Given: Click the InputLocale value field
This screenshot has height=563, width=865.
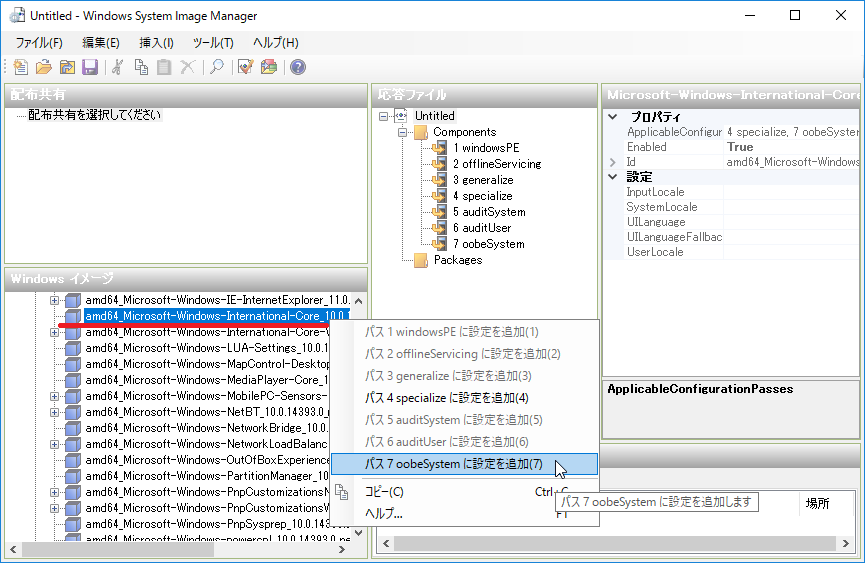Looking at the screenshot, I should click(791, 192).
